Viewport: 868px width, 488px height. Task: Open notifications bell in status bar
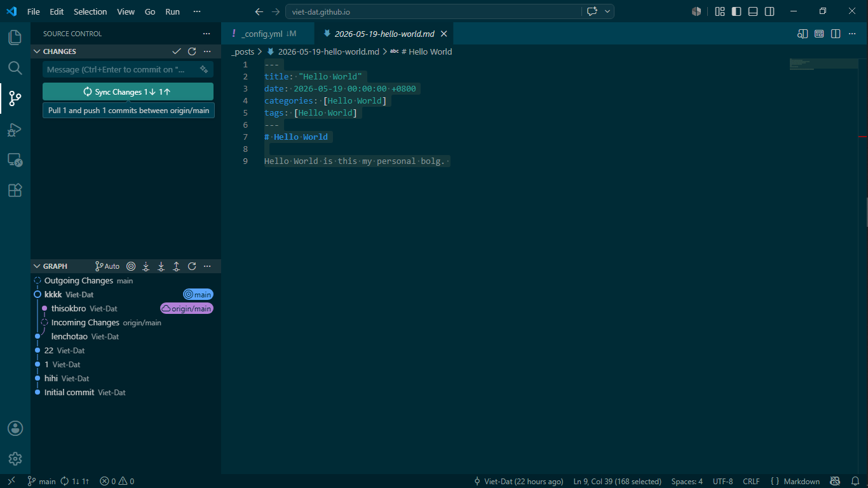855,482
